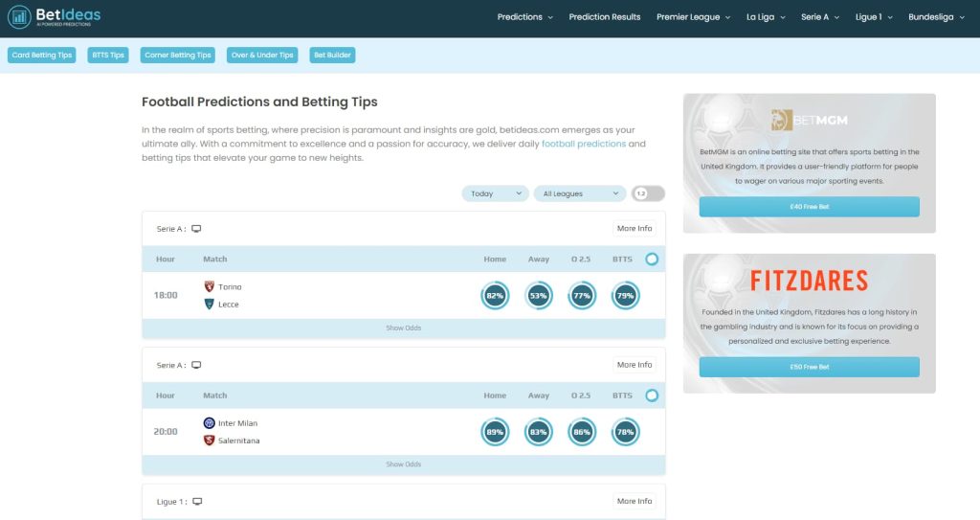
Task: Click the Torino team crest
Action: click(210, 286)
